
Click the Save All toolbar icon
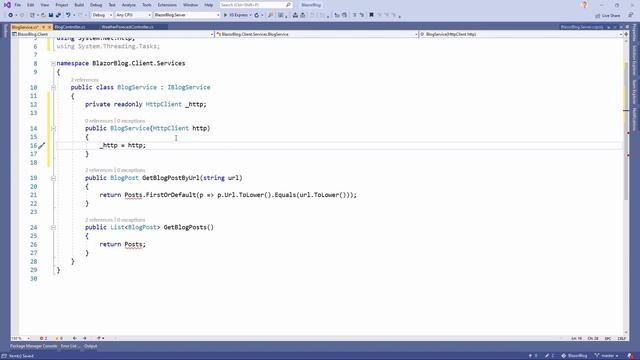pos(58,15)
